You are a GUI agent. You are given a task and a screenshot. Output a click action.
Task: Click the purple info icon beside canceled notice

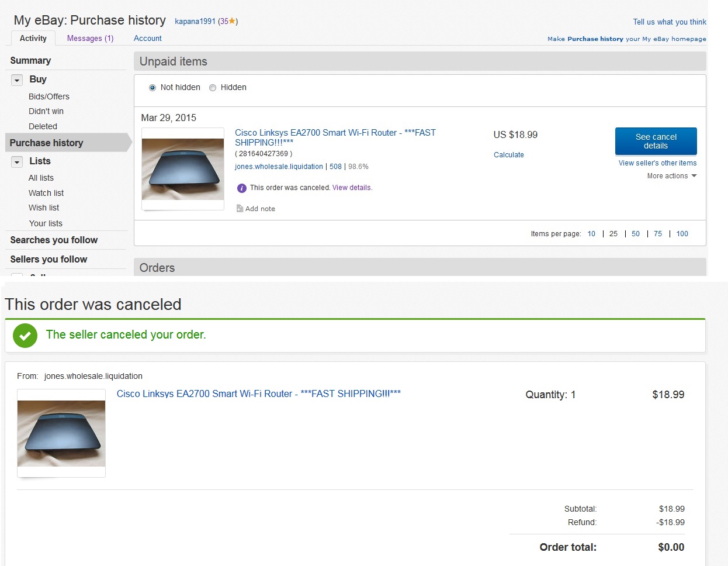coord(241,188)
